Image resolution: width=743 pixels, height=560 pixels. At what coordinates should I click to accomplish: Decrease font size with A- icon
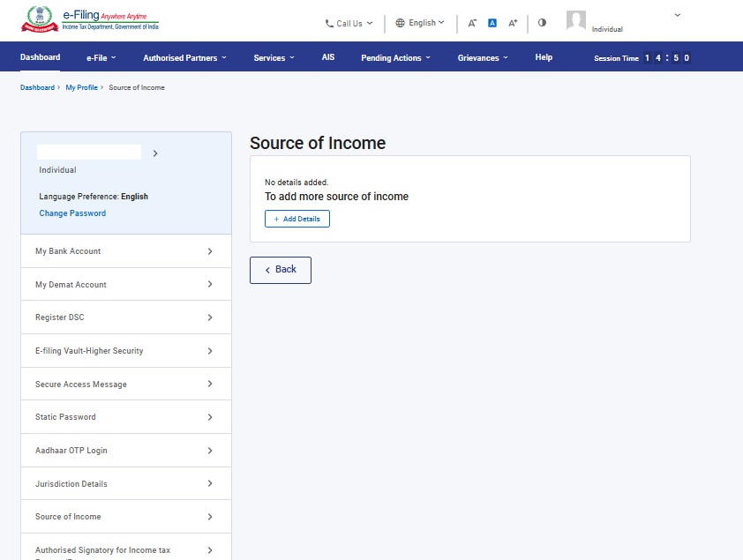click(472, 23)
